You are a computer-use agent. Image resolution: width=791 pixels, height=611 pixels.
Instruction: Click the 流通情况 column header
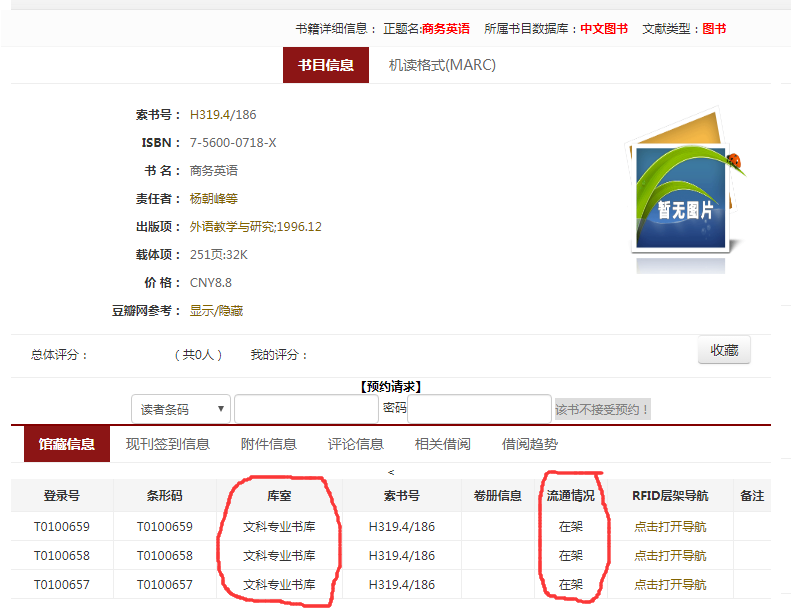click(571, 495)
